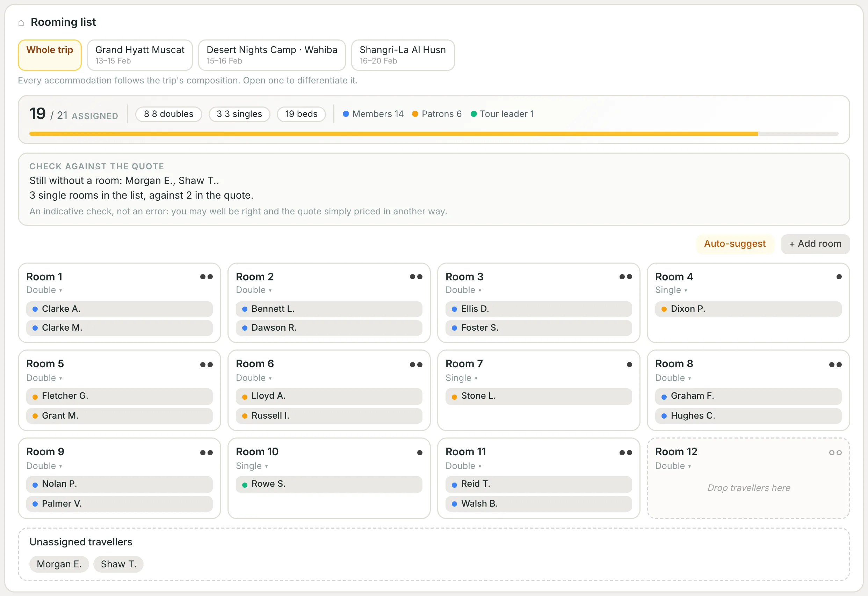
Task: Open Room 4 Single type dropdown
Action: coord(671,290)
